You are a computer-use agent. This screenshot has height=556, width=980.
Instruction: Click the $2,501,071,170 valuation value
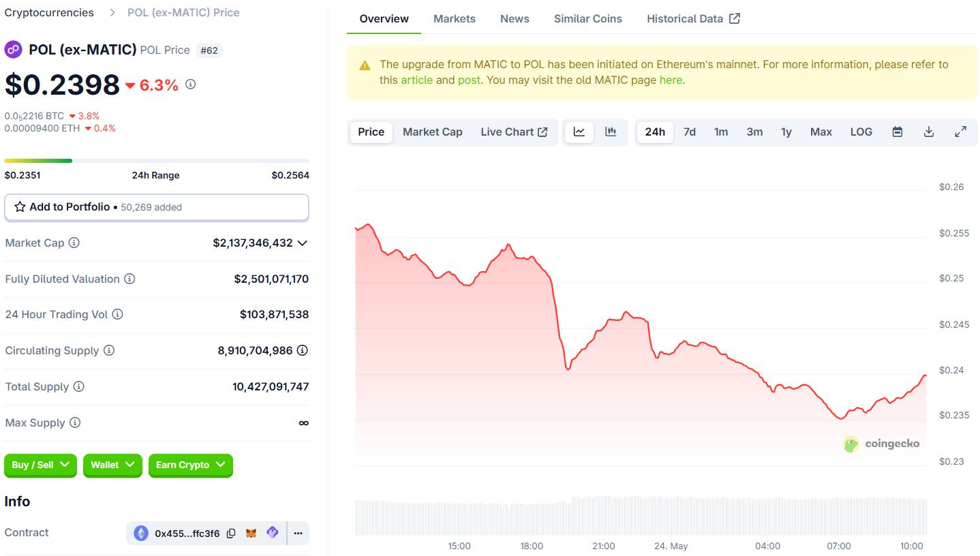[x=271, y=279]
